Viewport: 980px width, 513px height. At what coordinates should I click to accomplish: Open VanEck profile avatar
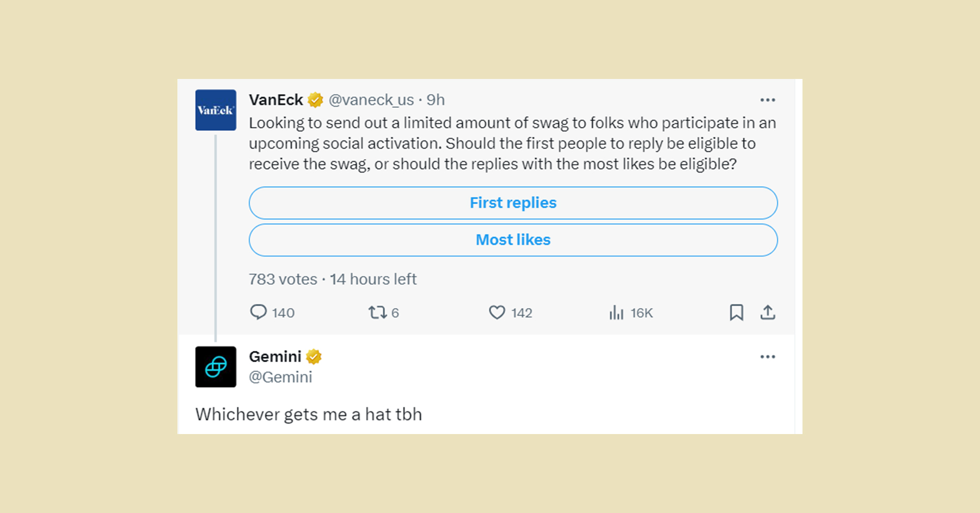click(x=216, y=110)
